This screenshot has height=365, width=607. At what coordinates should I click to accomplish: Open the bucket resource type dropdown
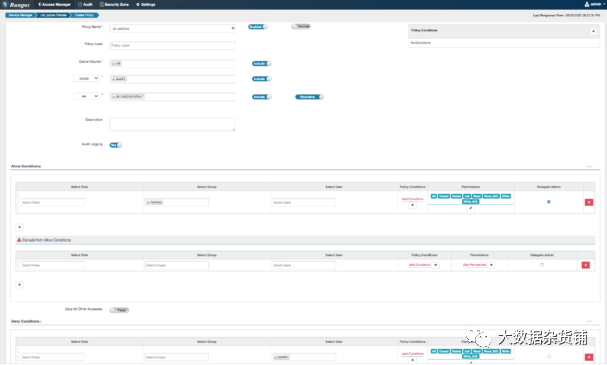pos(87,78)
